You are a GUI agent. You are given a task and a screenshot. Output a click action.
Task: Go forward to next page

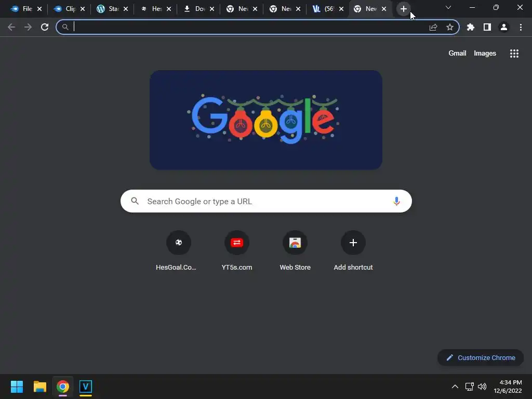pyautogui.click(x=28, y=27)
